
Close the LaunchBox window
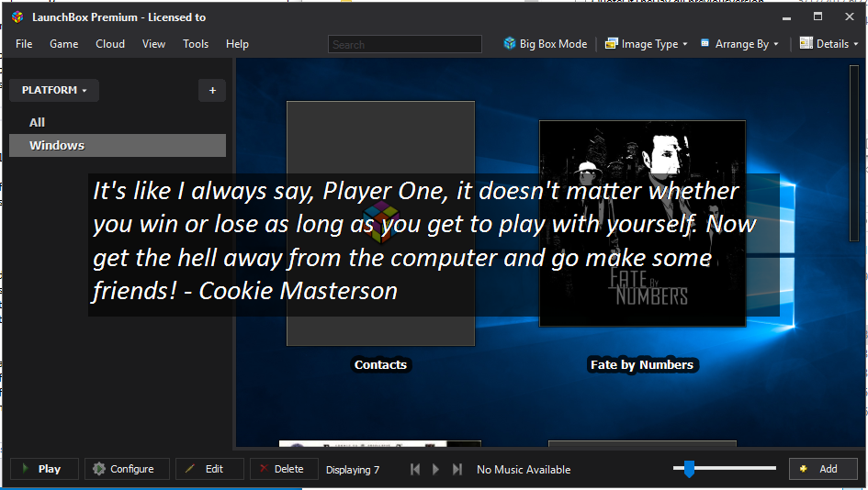850,17
